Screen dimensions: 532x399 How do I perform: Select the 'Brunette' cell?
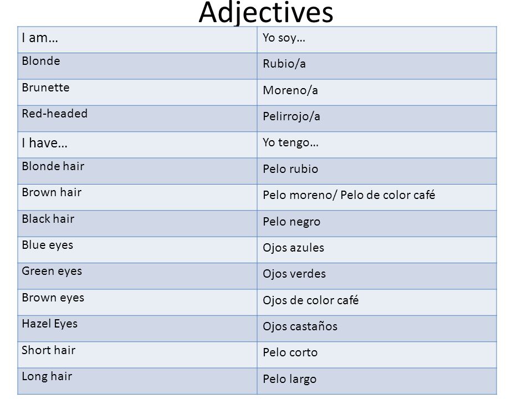click(x=137, y=93)
